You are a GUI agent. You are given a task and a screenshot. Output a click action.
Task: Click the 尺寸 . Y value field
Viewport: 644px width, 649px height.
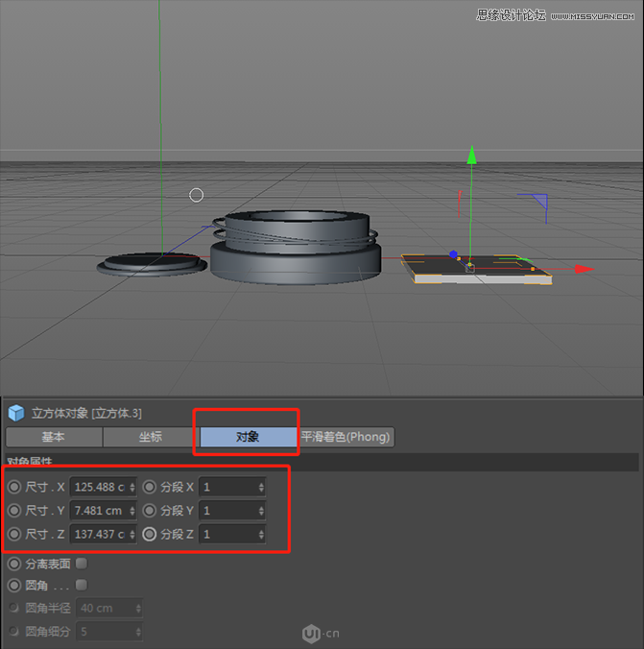pyautogui.click(x=99, y=511)
